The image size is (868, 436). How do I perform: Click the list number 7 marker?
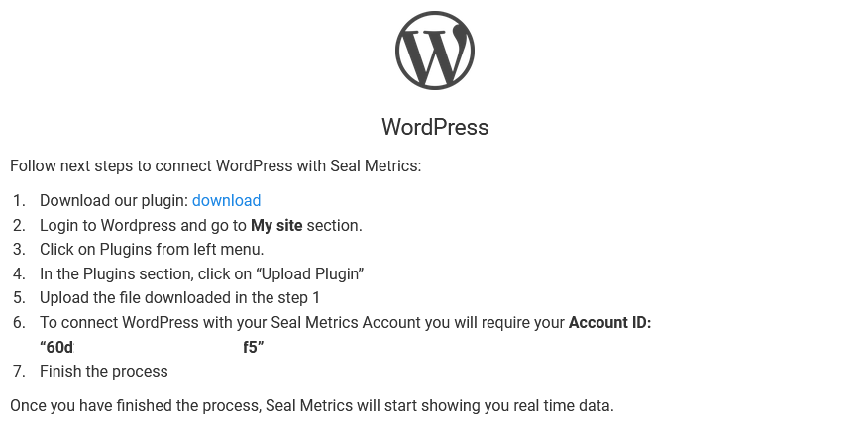click(x=20, y=371)
